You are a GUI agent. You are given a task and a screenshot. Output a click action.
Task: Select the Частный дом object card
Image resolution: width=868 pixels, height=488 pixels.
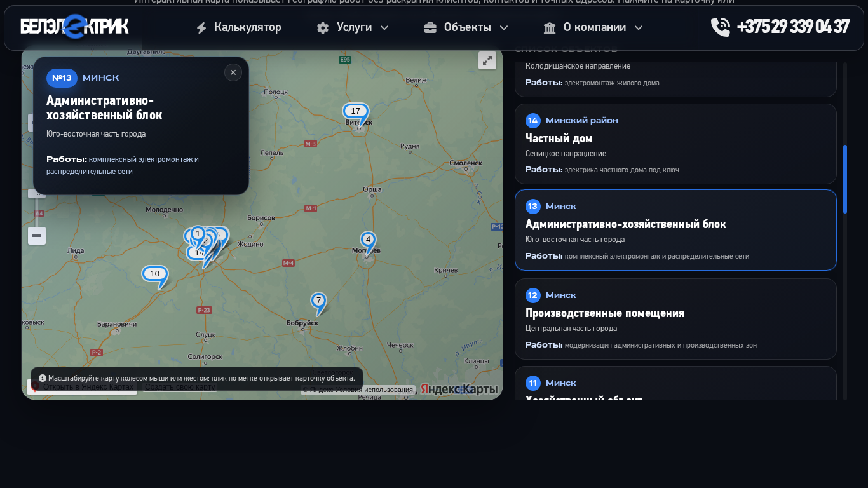coord(675,144)
